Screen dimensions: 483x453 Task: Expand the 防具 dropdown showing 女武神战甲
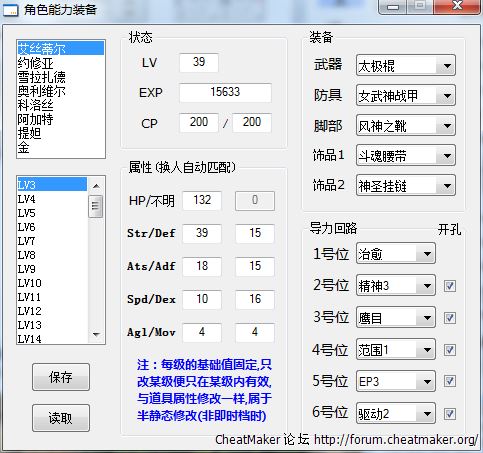point(406,96)
